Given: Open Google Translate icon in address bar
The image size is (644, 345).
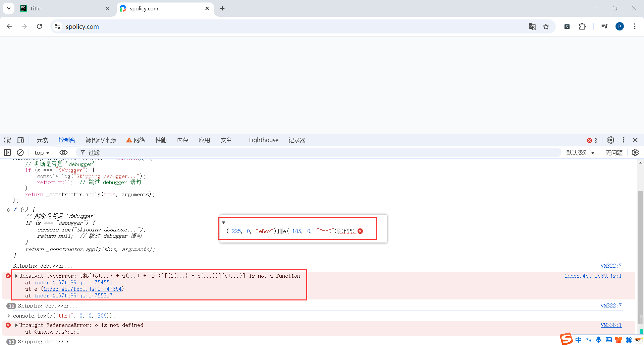Looking at the screenshot, I should (x=532, y=26).
